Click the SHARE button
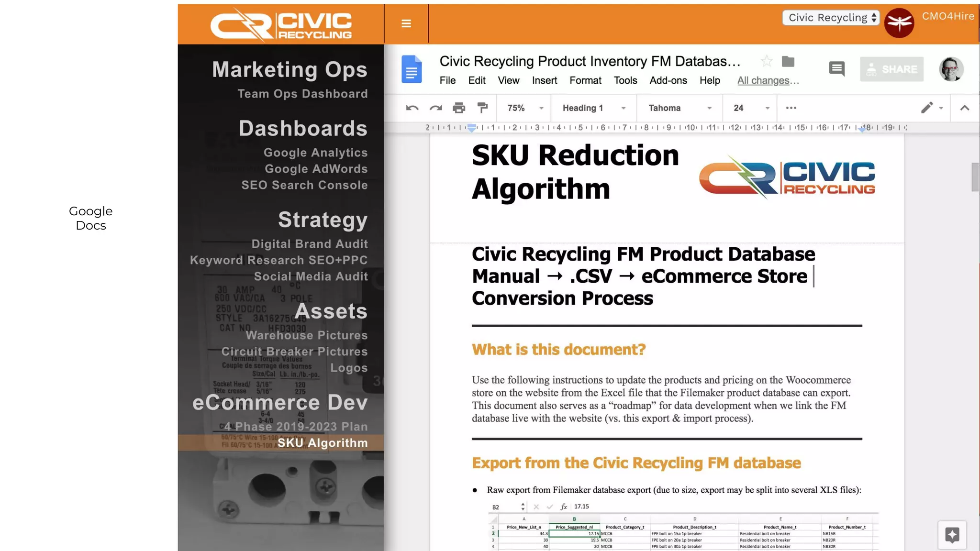The image size is (980, 551). tap(892, 69)
